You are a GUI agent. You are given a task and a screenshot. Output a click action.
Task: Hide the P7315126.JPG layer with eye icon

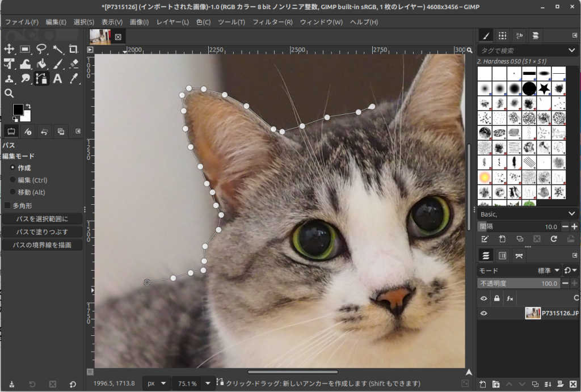pos(483,313)
